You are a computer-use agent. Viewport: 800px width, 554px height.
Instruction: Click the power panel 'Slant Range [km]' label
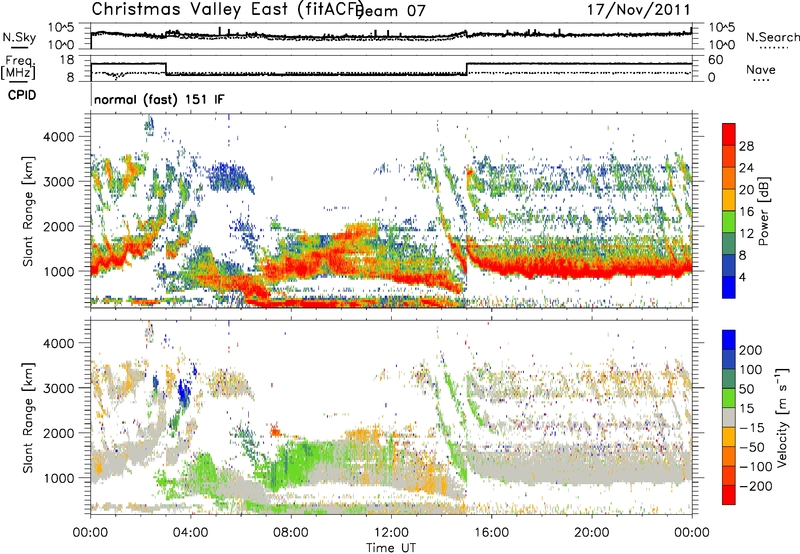(x=28, y=211)
